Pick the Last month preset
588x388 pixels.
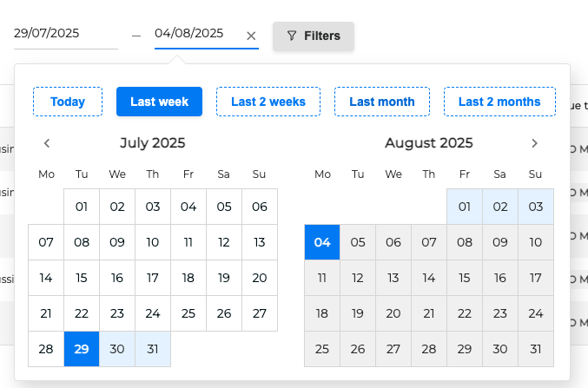382,102
